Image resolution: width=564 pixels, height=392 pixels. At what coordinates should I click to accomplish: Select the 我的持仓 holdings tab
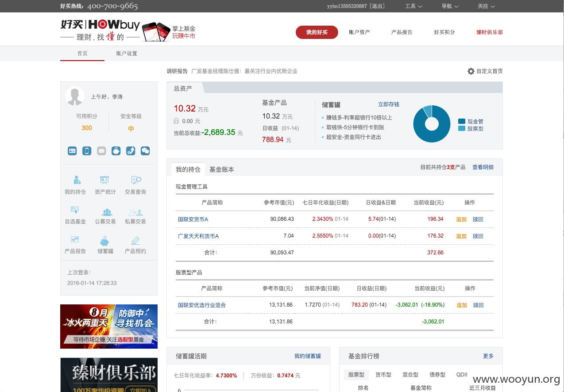coord(188,169)
